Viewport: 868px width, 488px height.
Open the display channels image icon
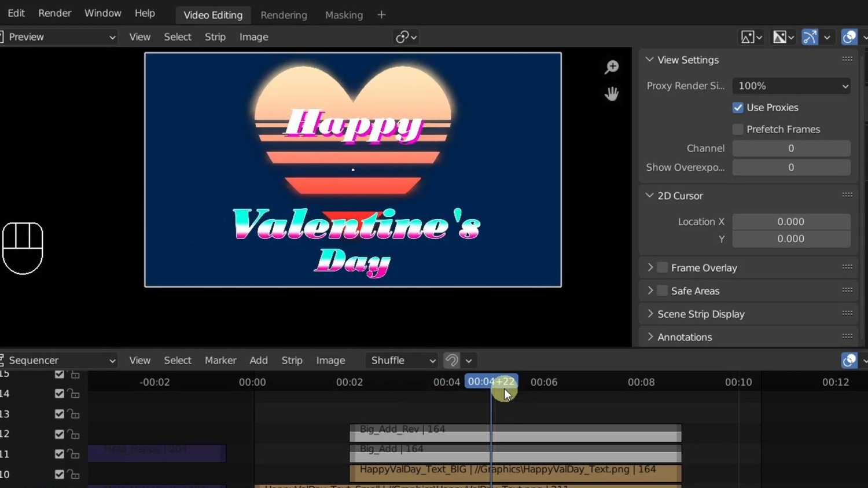point(752,37)
